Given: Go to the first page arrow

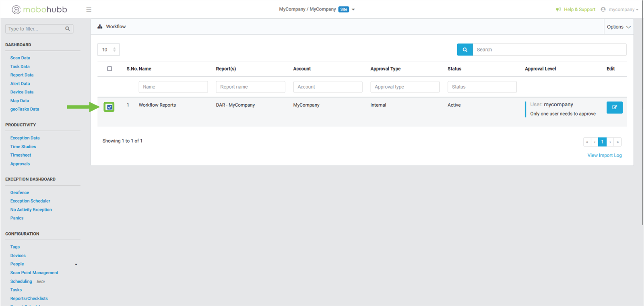Looking at the screenshot, I should click(587, 142).
